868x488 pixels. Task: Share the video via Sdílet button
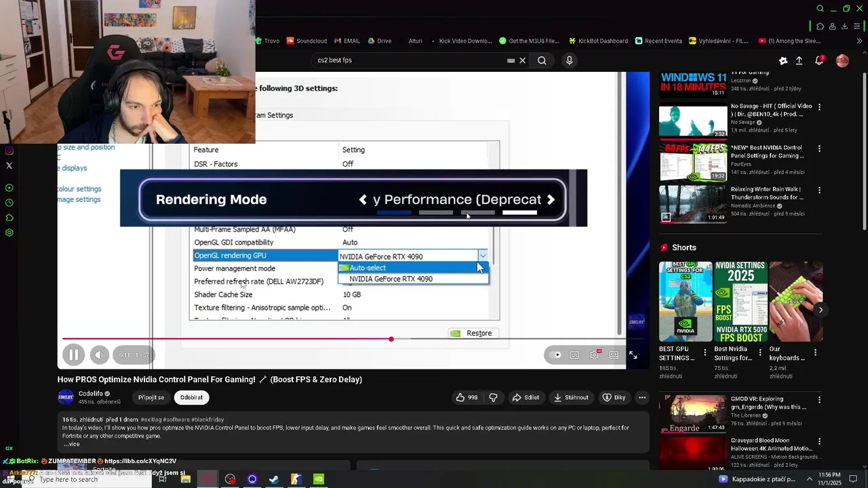526,398
